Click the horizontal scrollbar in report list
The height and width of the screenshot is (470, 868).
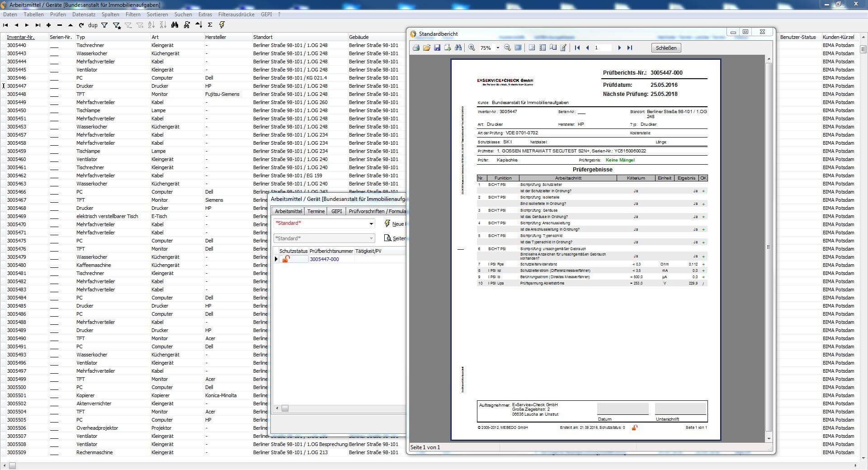tap(339, 408)
